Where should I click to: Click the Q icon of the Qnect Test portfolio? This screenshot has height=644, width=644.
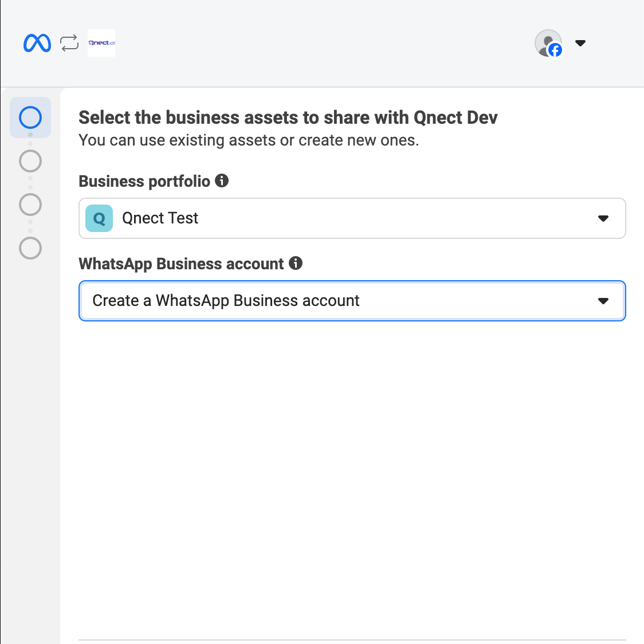99,218
